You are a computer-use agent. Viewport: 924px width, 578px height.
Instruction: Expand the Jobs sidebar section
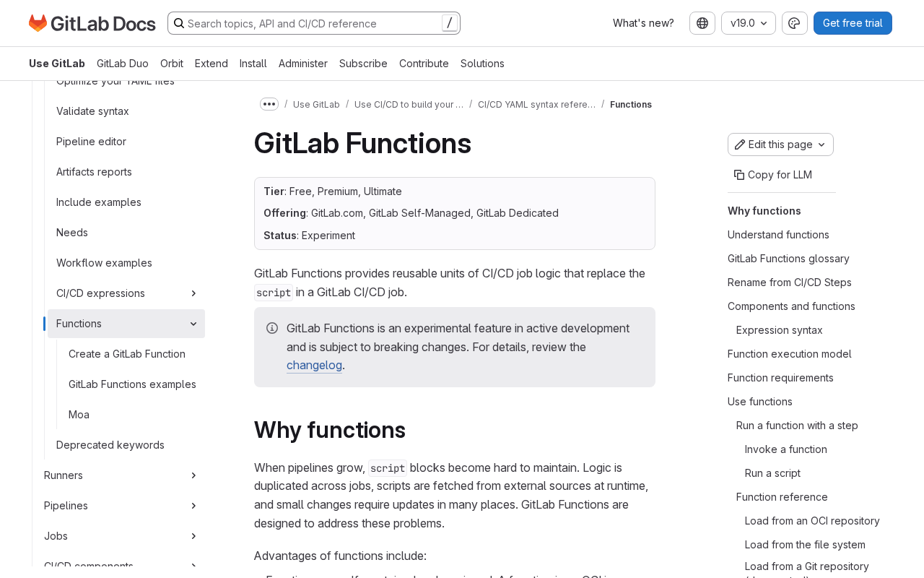[x=193, y=536]
